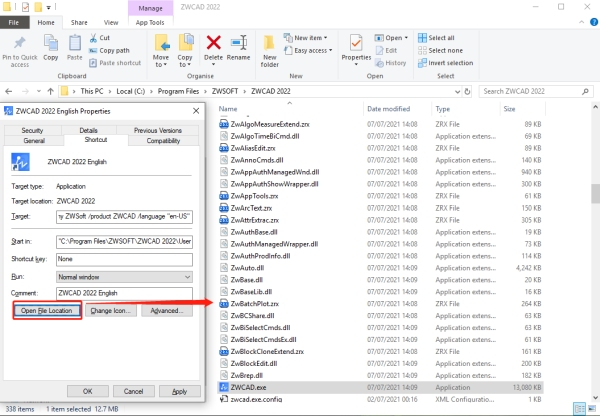Select the ZwBatchPlot.zrx file
600x416 pixels.
[380, 304]
